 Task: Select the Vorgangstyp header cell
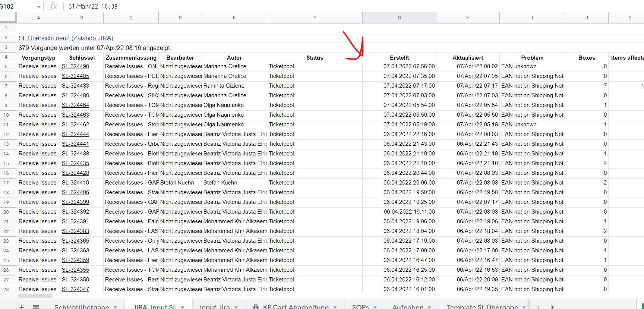tap(38, 57)
